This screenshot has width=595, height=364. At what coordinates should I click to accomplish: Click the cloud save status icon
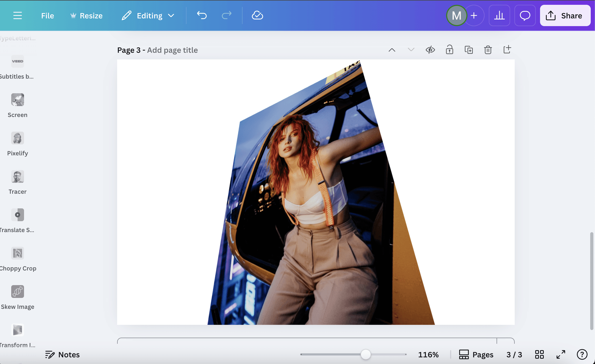point(257,15)
